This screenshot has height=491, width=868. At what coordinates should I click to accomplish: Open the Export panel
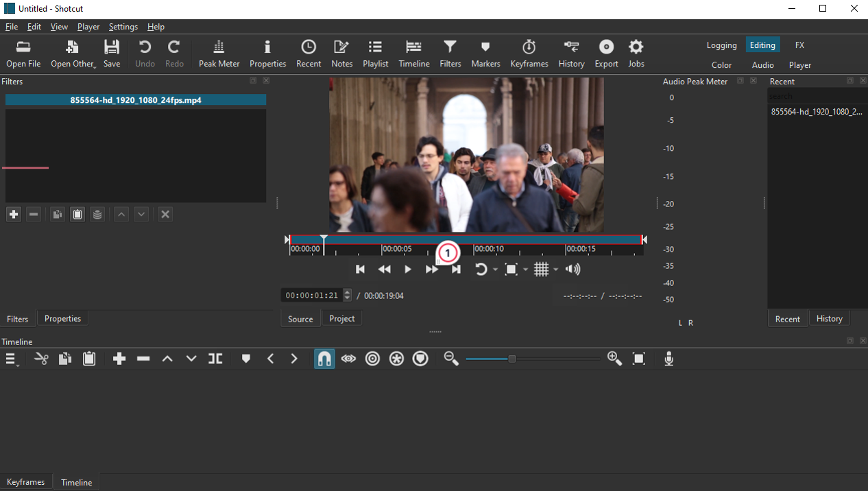click(x=606, y=53)
